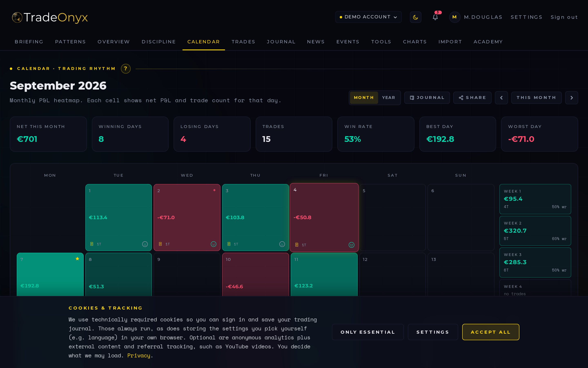Accept all cookies
This screenshot has height=368, width=588.
point(491,332)
